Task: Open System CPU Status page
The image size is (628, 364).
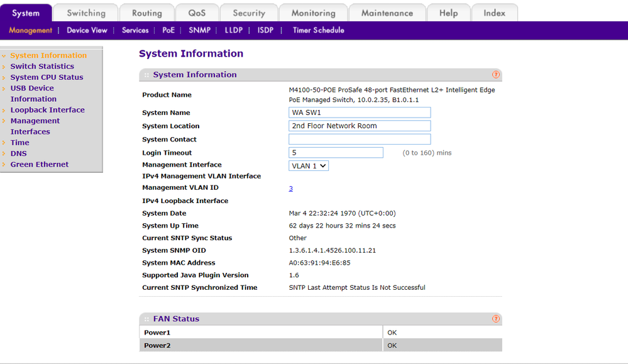Action: click(47, 77)
